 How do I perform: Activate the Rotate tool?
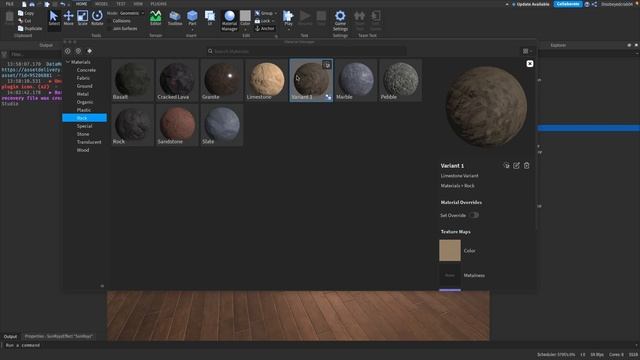[x=97, y=18]
